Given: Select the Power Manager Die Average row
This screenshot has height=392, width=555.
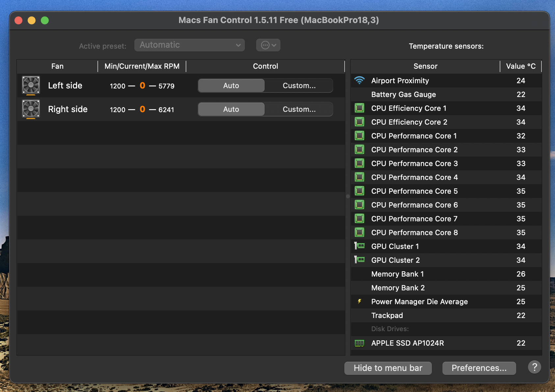Looking at the screenshot, I should tap(446, 302).
